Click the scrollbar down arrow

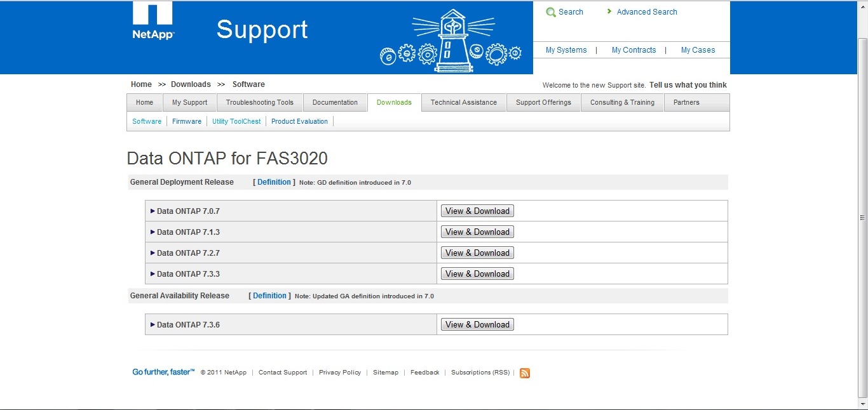pos(862,403)
